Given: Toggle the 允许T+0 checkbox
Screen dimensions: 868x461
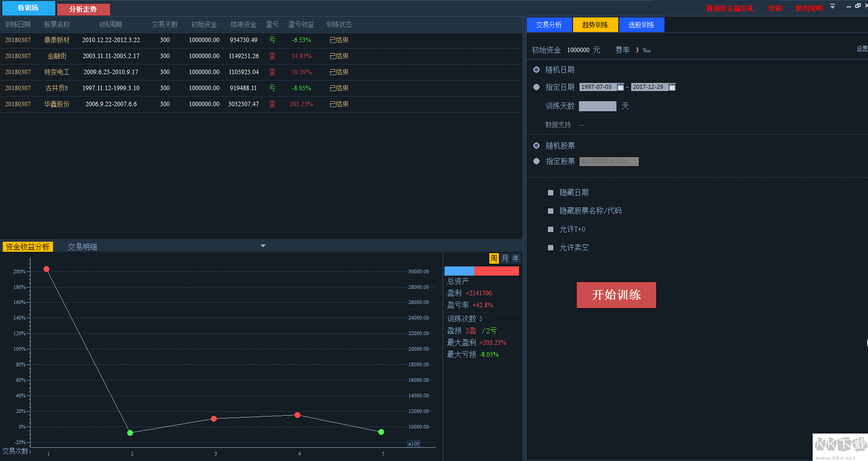Looking at the screenshot, I should [x=551, y=229].
